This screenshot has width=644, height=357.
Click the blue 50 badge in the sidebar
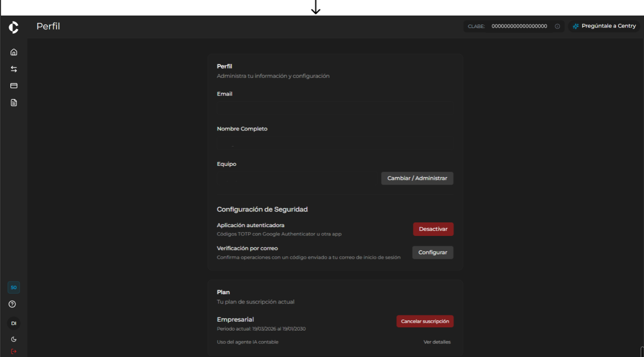point(14,287)
